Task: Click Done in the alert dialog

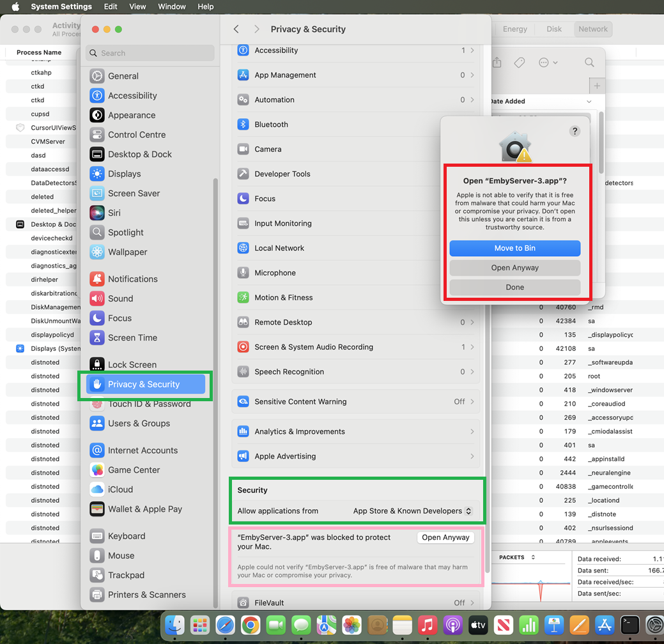Action: coord(514,287)
